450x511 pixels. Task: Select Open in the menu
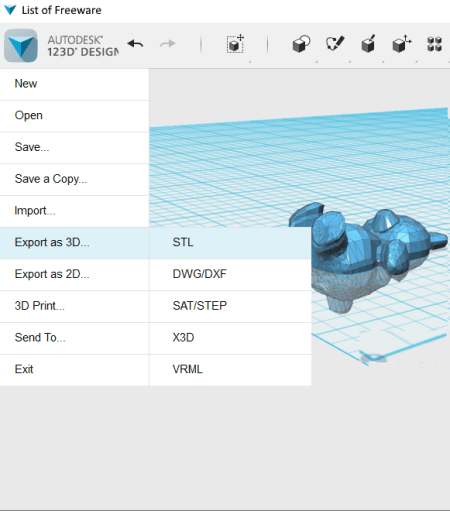(74, 116)
